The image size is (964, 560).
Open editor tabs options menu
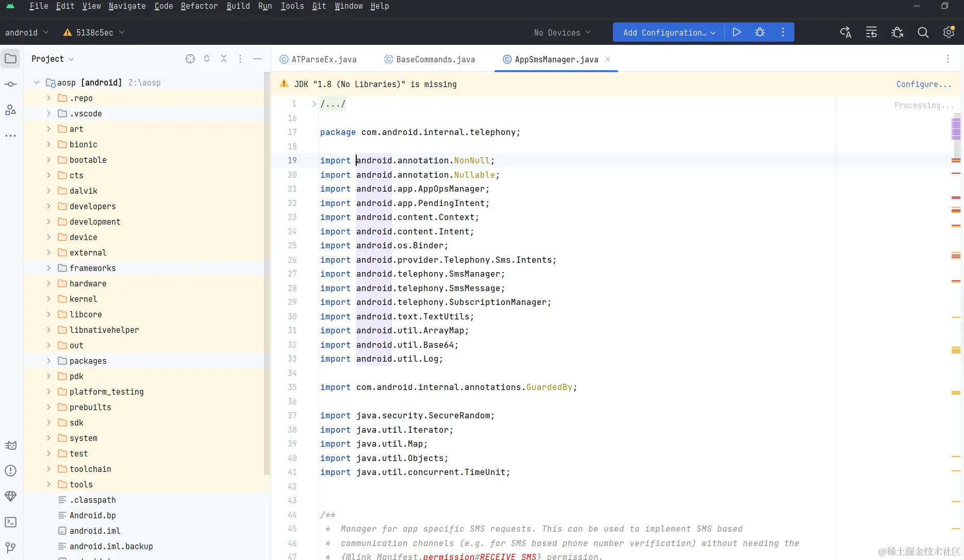(948, 59)
